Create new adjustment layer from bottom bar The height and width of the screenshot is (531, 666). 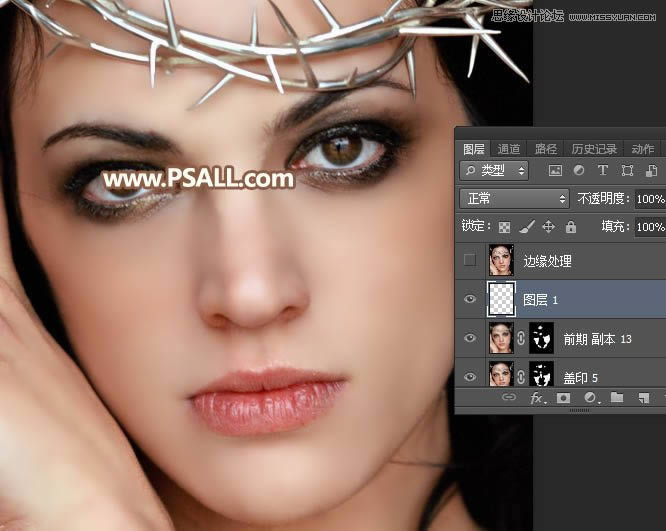click(x=590, y=398)
